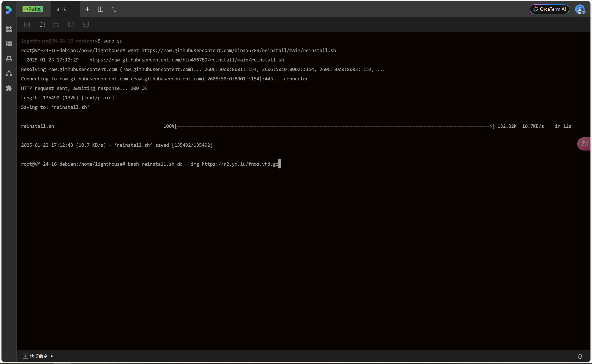Screen dimensions: 592x364
Task: Open the cluster nodes sidebar icon
Action: (9, 73)
